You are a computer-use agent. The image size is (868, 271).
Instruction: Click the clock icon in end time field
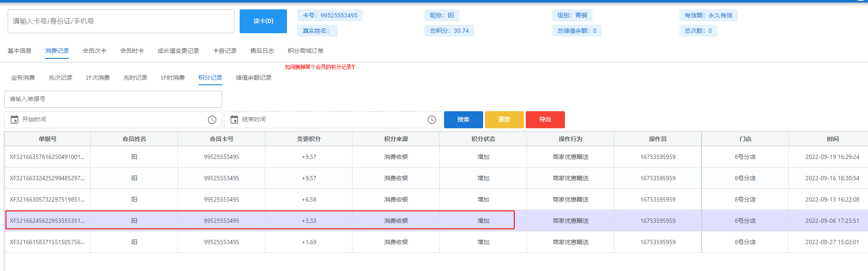click(x=432, y=120)
